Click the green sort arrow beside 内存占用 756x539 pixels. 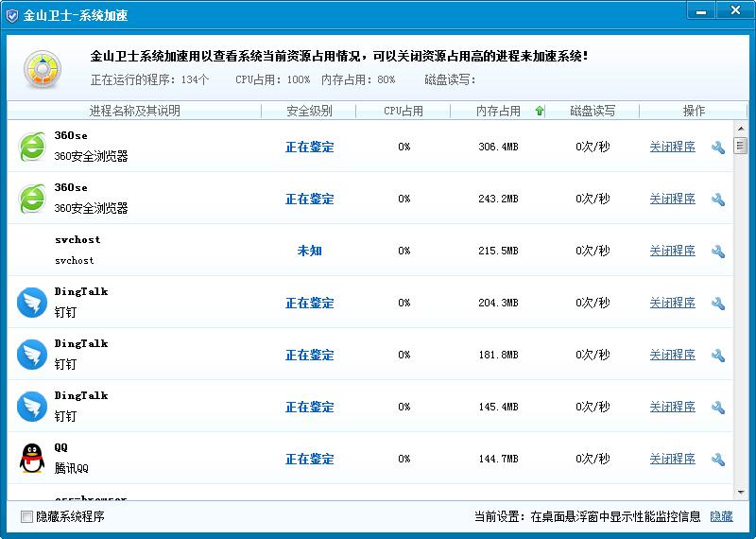coord(540,111)
